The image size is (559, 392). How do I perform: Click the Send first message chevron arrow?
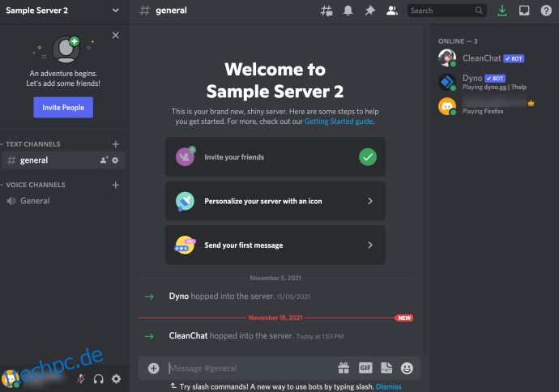click(x=370, y=245)
